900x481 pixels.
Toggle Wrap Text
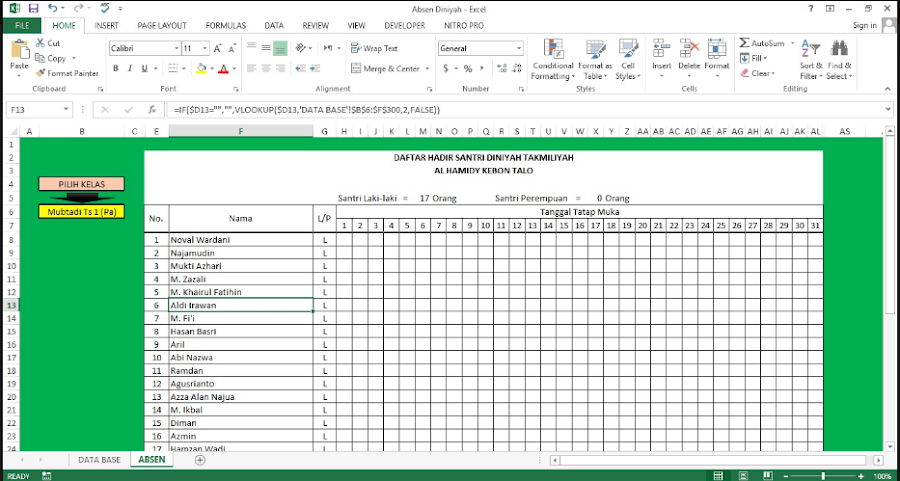(x=374, y=48)
